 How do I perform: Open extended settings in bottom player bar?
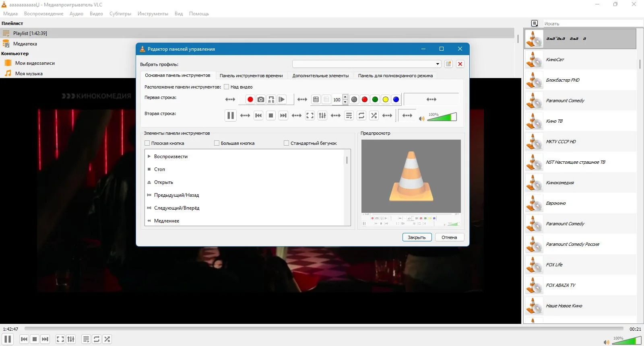tap(71, 339)
